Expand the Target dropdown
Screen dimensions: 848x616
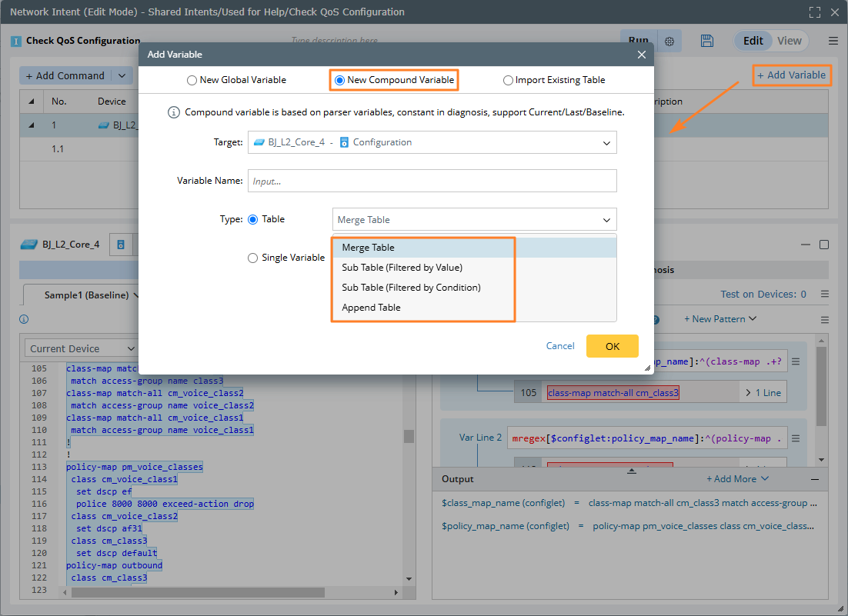click(606, 142)
